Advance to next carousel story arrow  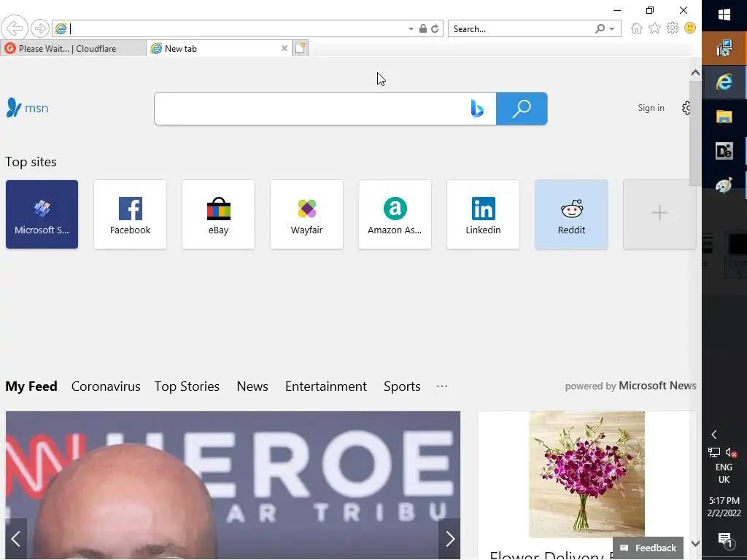coord(449,539)
